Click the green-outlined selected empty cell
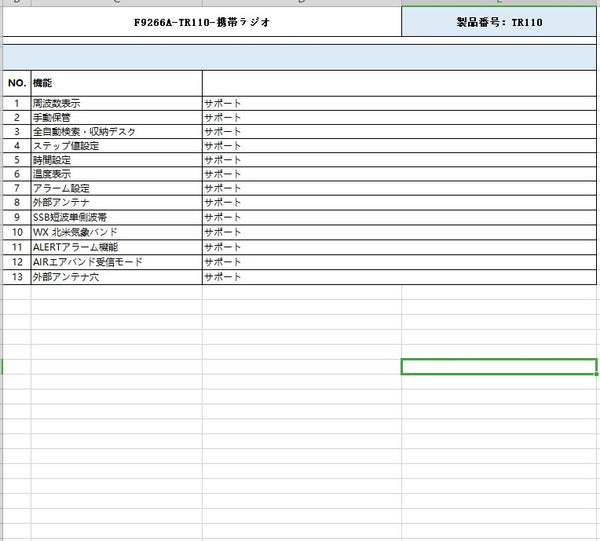 pyautogui.click(x=499, y=366)
